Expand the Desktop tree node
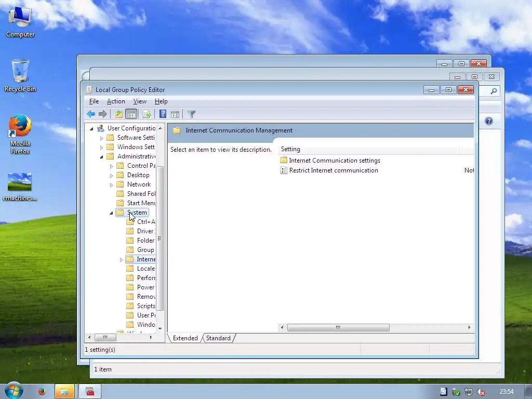Screen dimensions: 532x399 click(x=111, y=176)
